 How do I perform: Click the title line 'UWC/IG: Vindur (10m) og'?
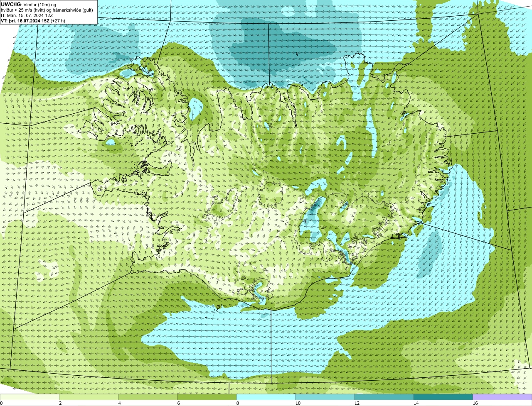click(x=28, y=5)
